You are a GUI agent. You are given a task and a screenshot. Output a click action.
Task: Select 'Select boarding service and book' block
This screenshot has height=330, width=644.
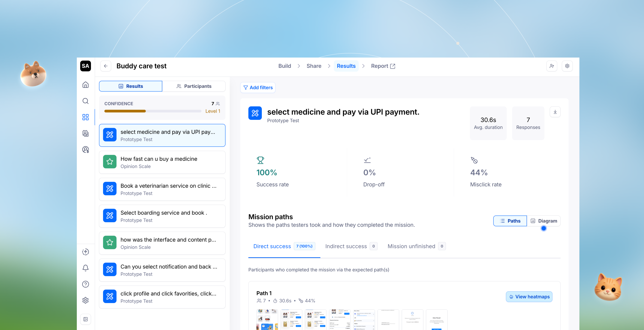click(x=162, y=216)
